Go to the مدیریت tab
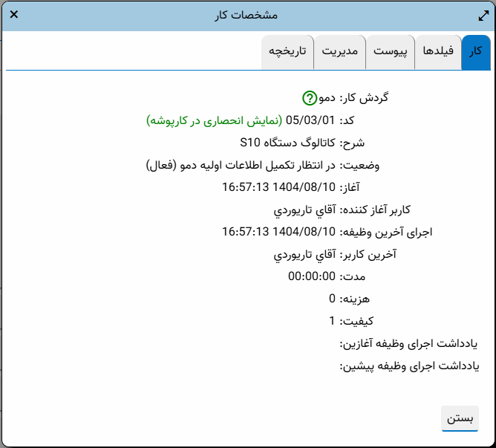 [x=339, y=53]
